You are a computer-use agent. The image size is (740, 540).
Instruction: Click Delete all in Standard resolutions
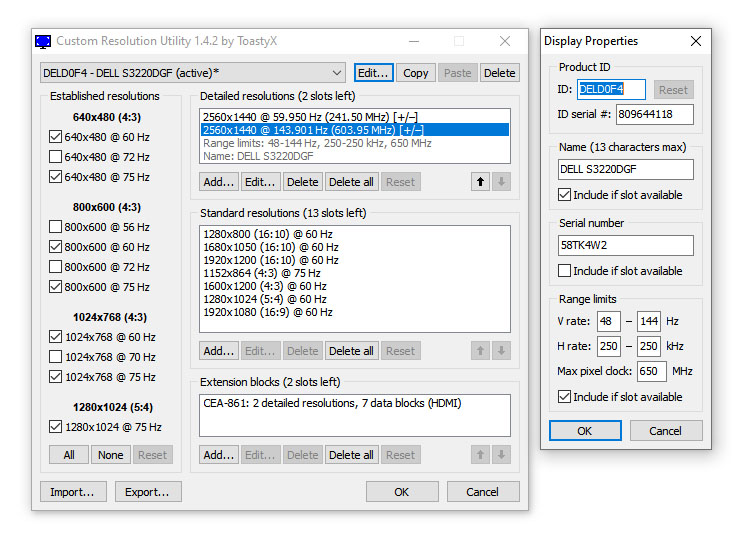click(351, 351)
